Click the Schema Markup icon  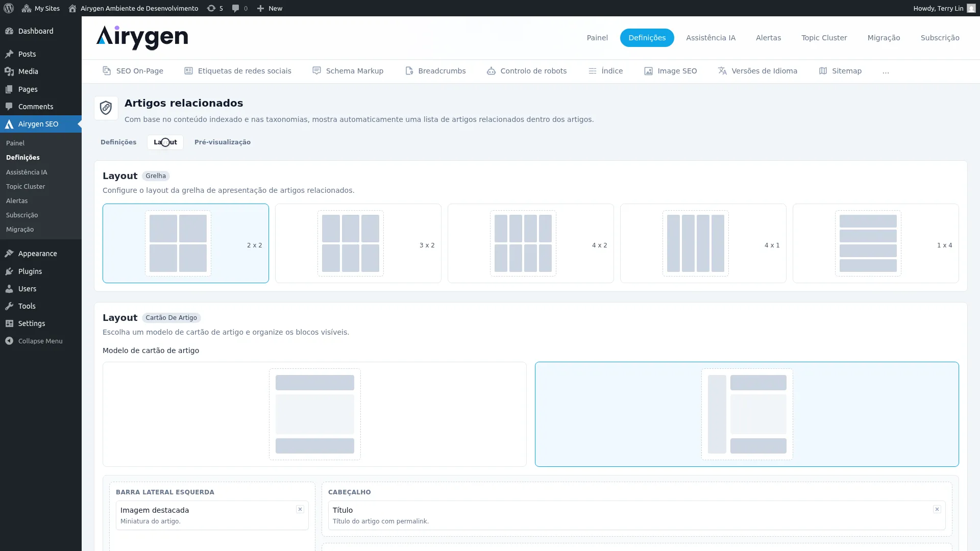coord(316,71)
